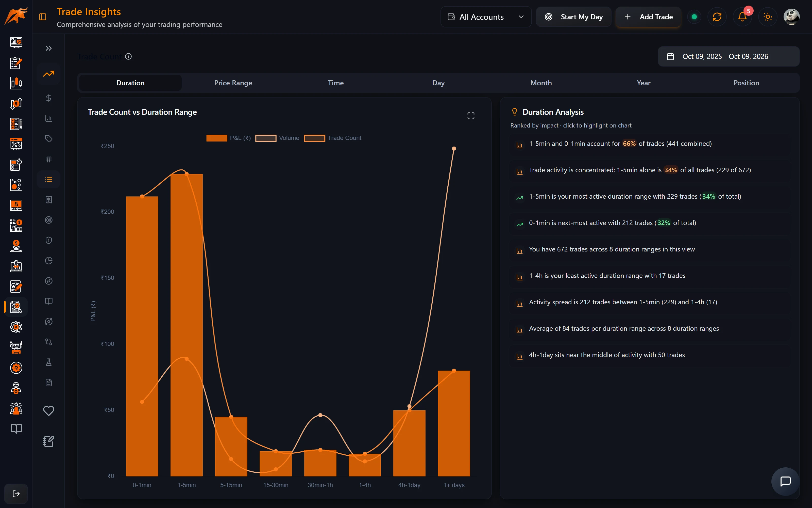Screen dimensions: 812x508
Task: Click the 0-1min bar
Action: tap(142, 336)
